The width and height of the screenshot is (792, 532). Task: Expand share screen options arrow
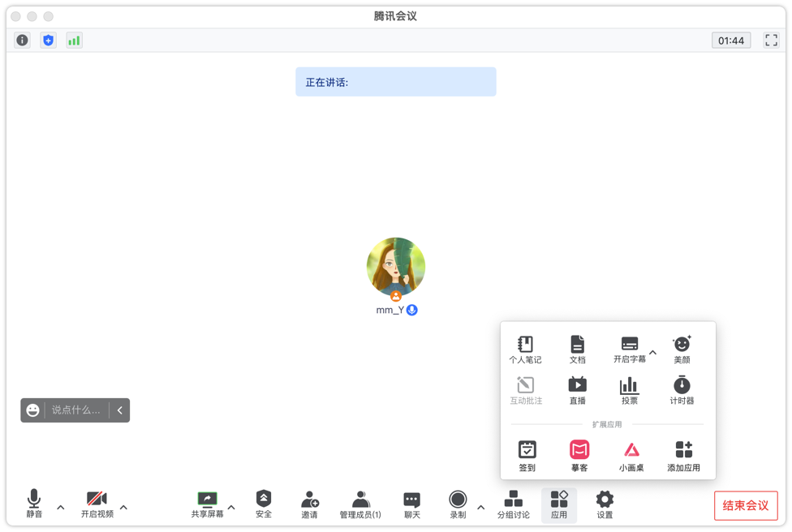(231, 508)
